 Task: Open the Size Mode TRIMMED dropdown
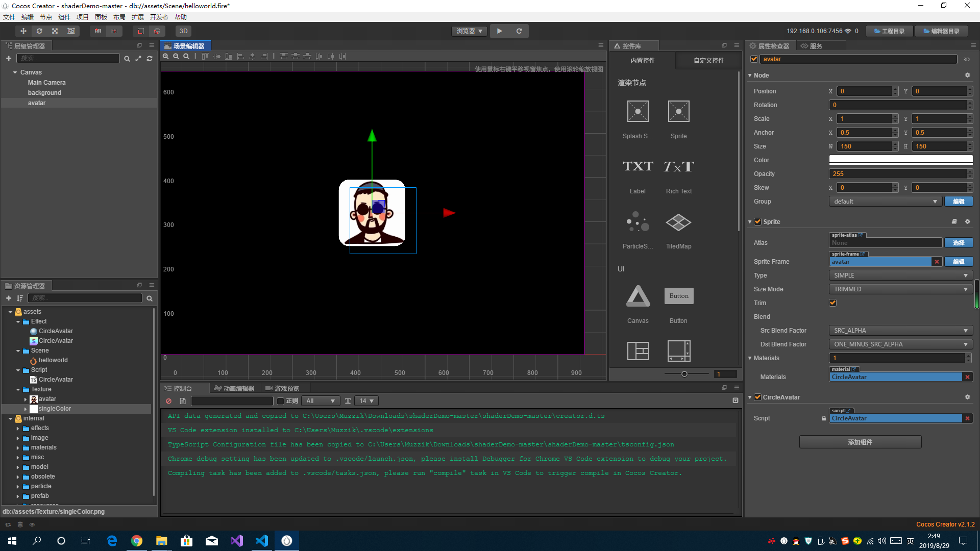point(900,289)
